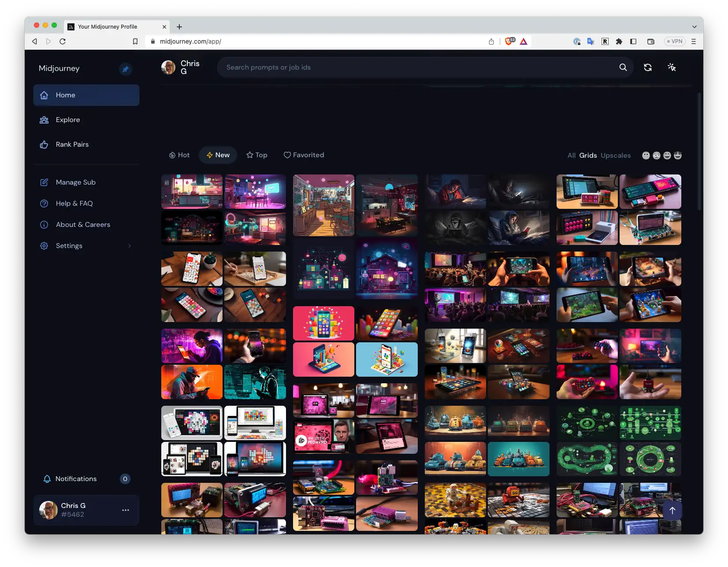This screenshot has width=728, height=567.
Task: Unpin the sidebar with the pin icon
Action: [125, 69]
